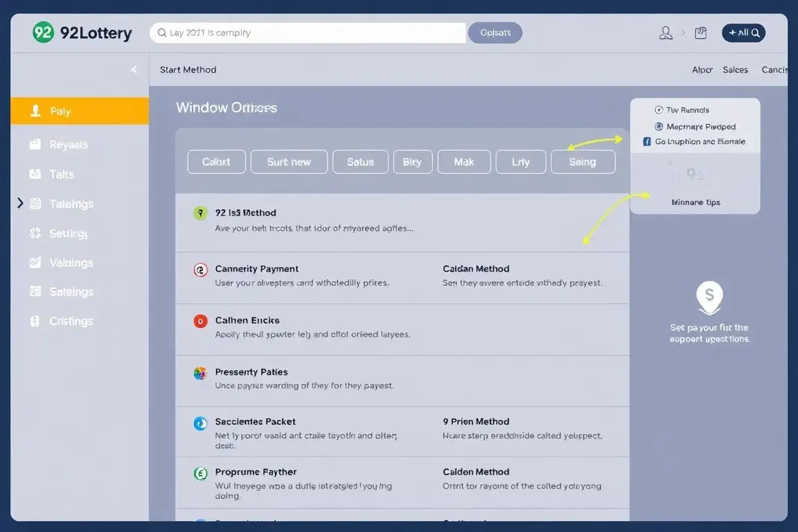Select the Calhen Eucks red icon
This screenshot has height=532, width=798.
tap(200, 321)
